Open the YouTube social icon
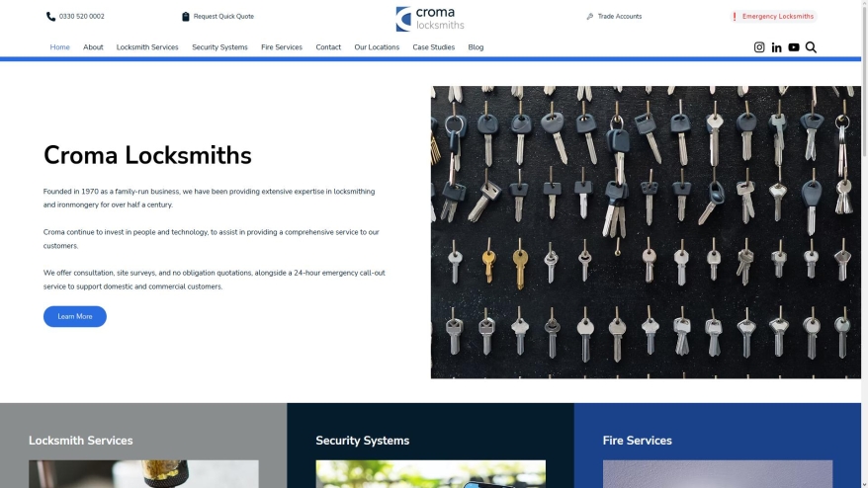 [794, 47]
